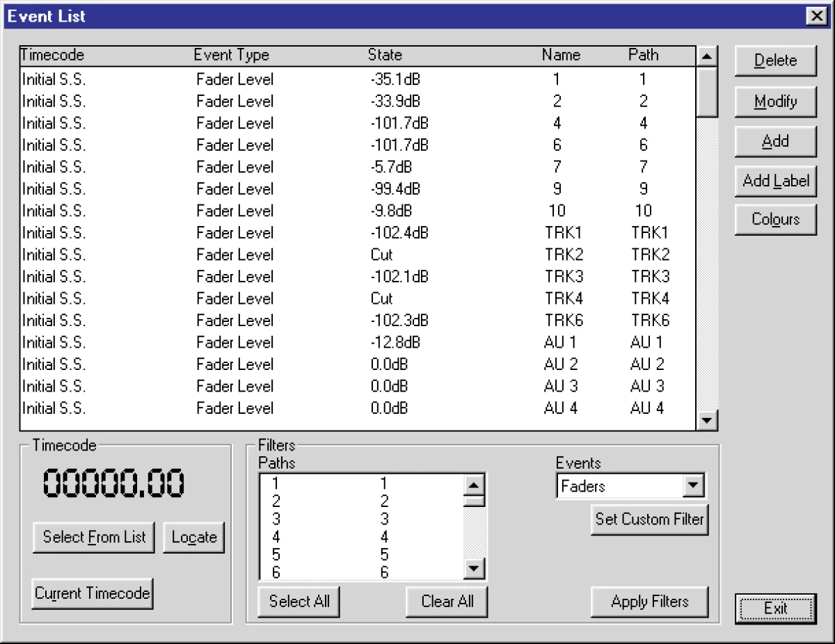Select the TRK6 event row
Image resolution: width=835 pixels, height=644 pixels.
point(358,321)
